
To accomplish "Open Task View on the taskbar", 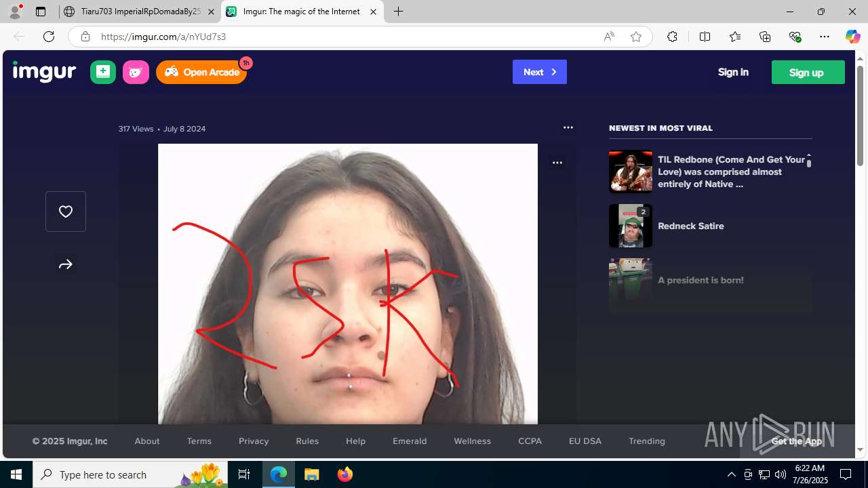I will click(244, 474).
